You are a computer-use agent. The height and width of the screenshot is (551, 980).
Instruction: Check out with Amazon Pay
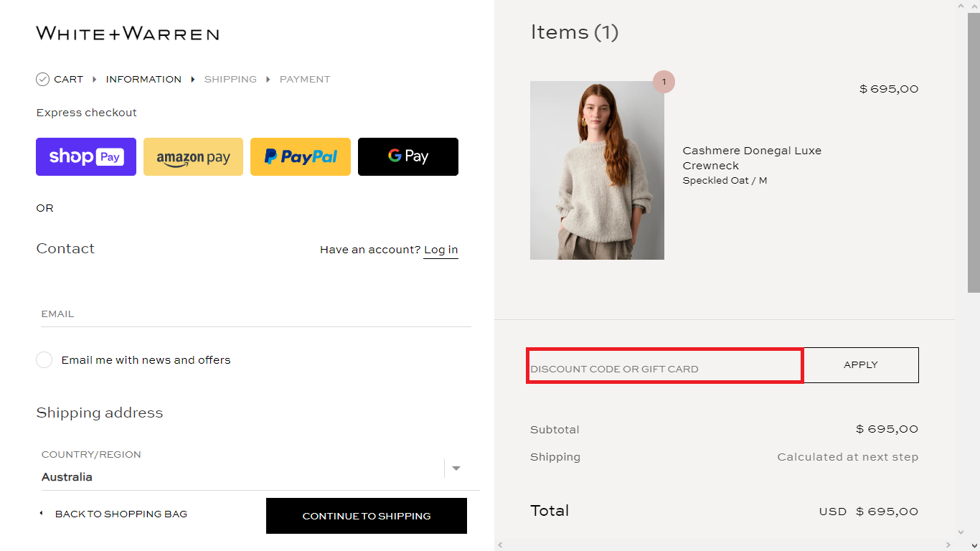coord(193,156)
